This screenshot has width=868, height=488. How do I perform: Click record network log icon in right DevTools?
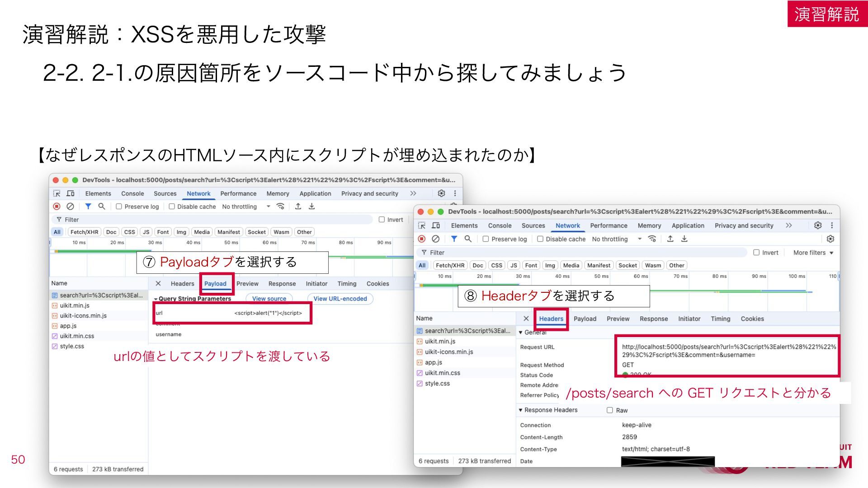coord(422,239)
